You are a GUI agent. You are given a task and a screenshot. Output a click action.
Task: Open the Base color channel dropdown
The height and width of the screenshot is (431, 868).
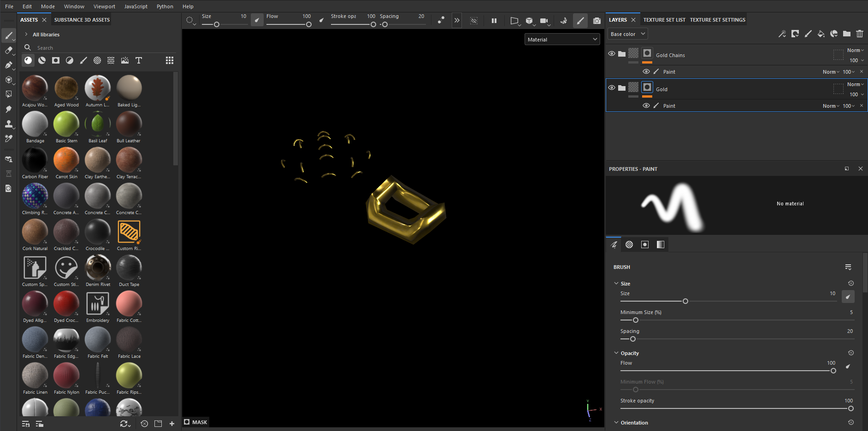click(x=628, y=34)
